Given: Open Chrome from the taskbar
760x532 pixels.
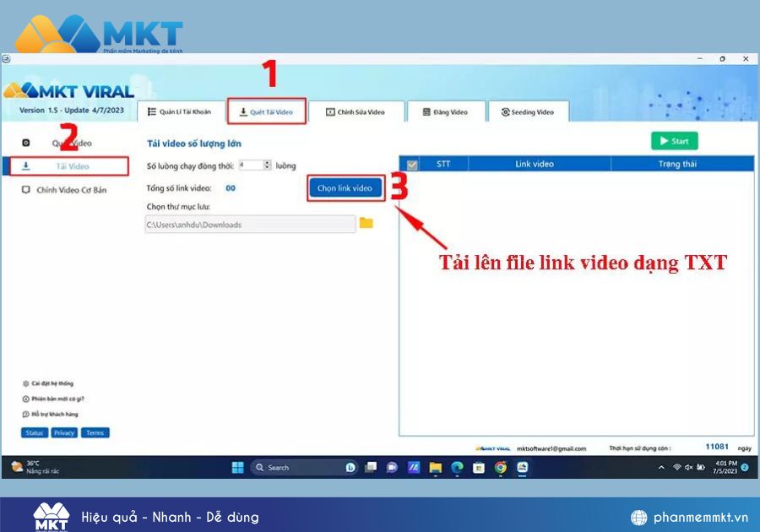Looking at the screenshot, I should (501, 468).
